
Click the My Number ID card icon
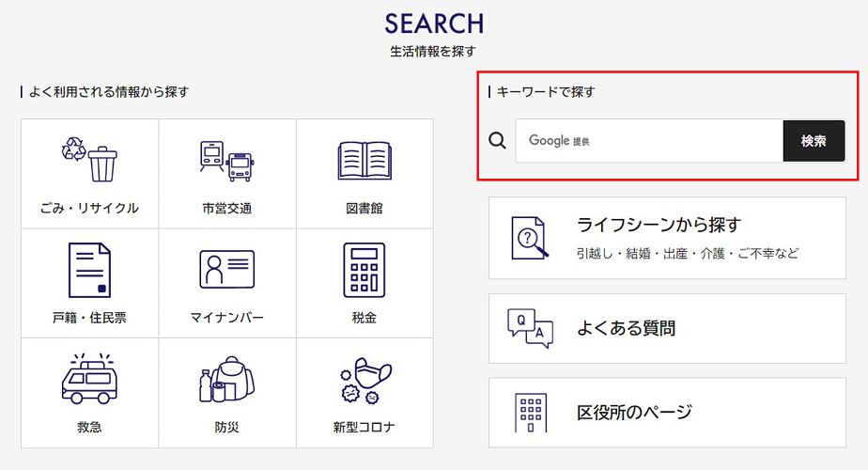click(x=226, y=270)
